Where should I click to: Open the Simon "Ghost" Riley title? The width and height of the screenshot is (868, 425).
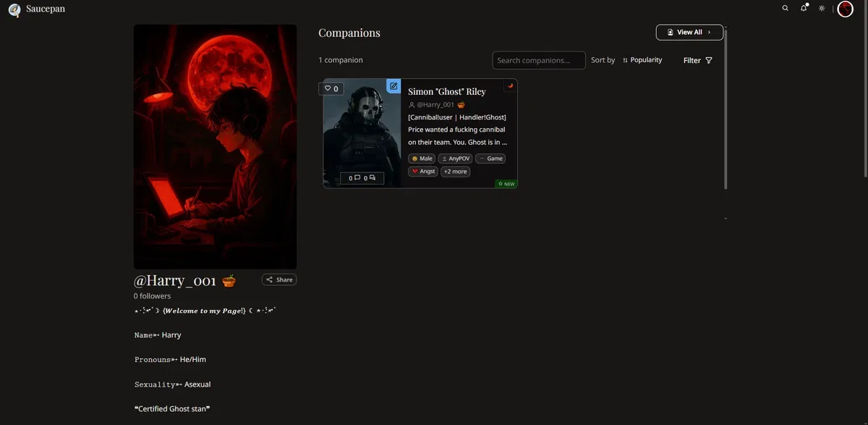pyautogui.click(x=447, y=91)
